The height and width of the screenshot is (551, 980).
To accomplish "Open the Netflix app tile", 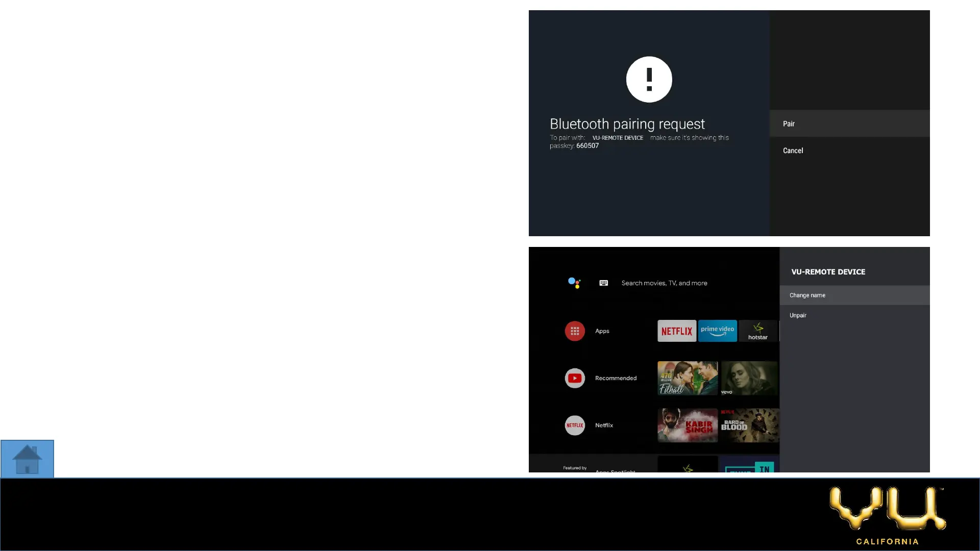I will [676, 331].
